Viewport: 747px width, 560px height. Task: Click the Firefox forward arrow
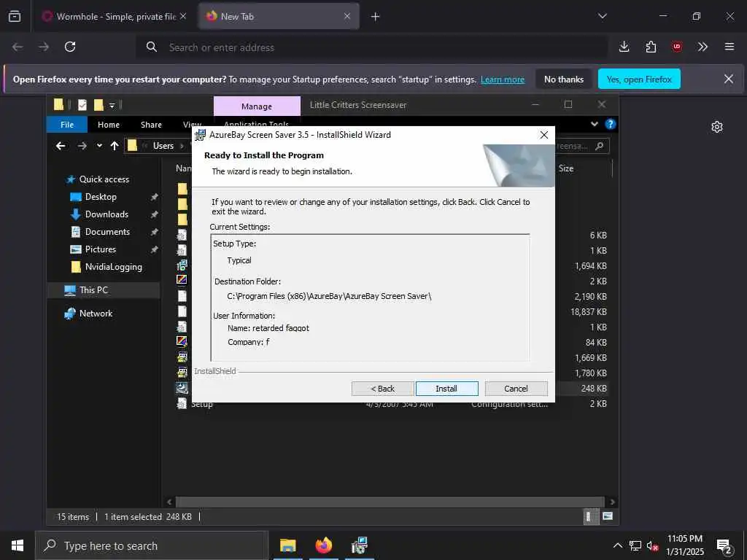click(x=44, y=47)
